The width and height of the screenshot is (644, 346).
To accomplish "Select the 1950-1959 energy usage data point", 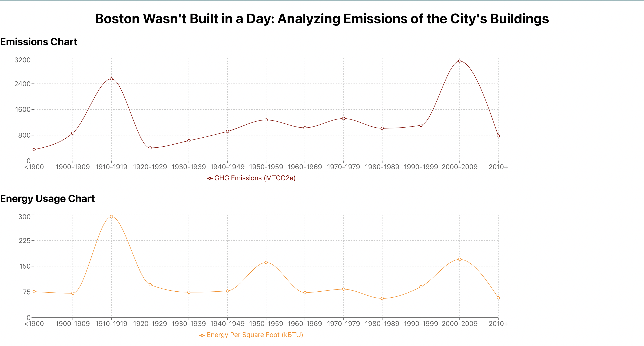I will click(266, 263).
